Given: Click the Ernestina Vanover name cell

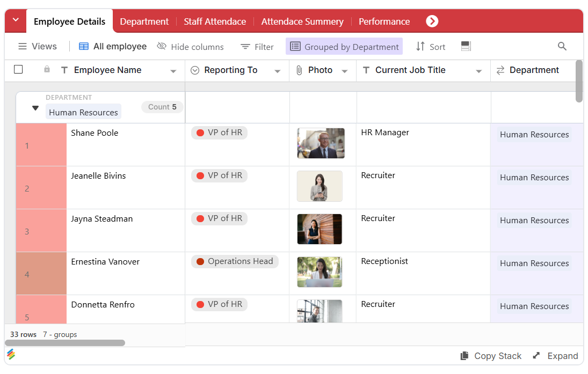Looking at the screenshot, I should tap(126, 273).
